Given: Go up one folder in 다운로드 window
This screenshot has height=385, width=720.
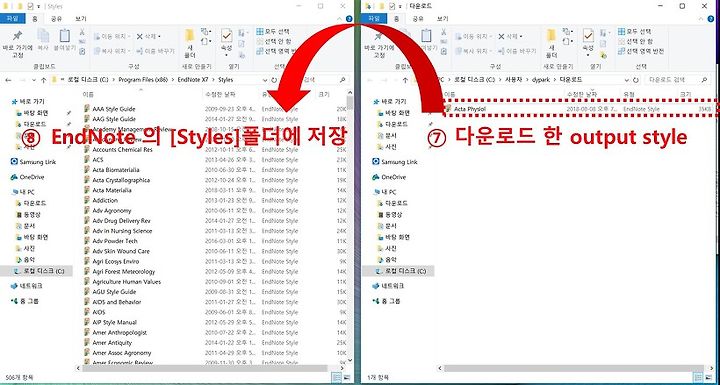Looking at the screenshot, I should (x=405, y=80).
